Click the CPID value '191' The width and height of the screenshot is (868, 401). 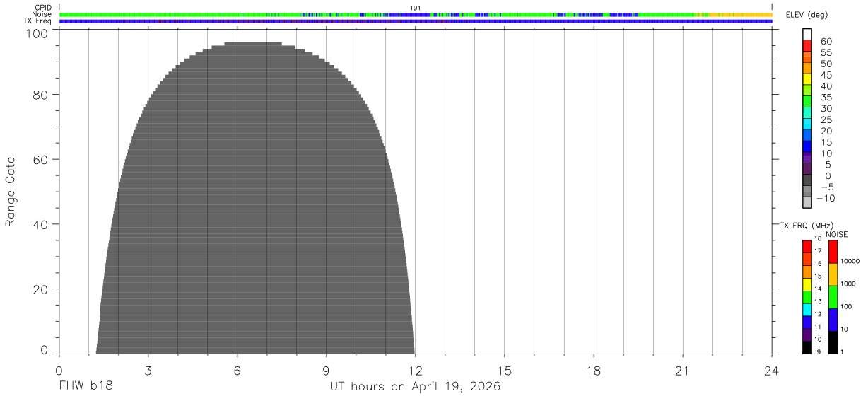pyautogui.click(x=416, y=8)
